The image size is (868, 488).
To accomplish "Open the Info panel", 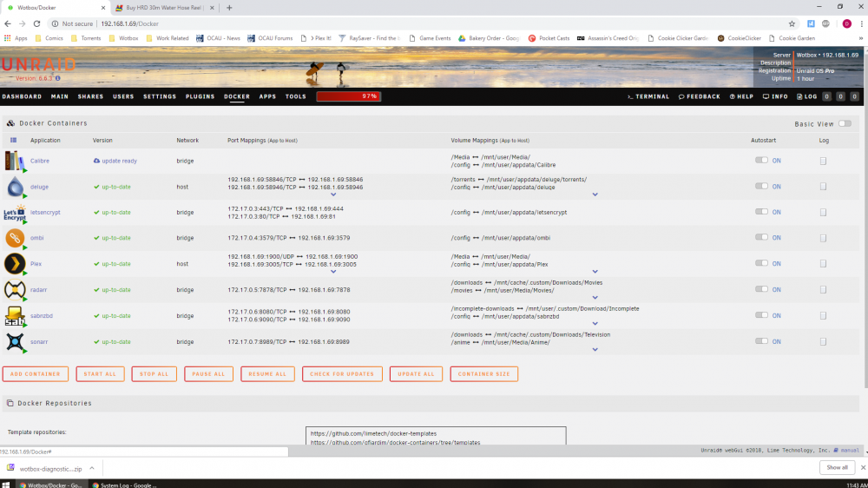I will coord(775,96).
